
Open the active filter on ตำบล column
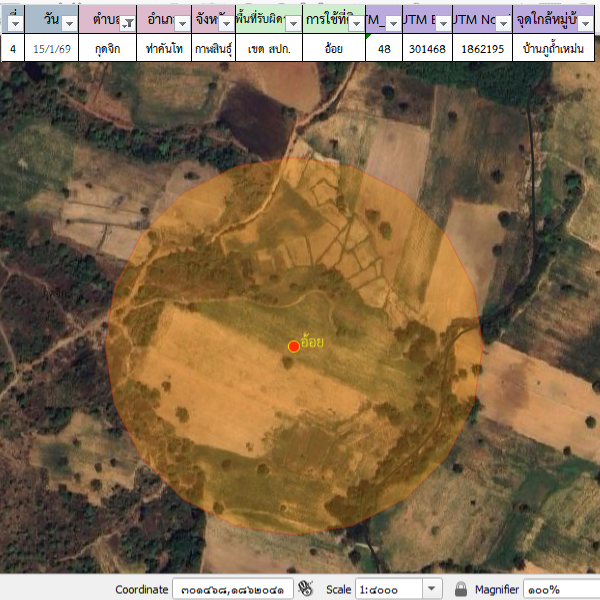128,24
